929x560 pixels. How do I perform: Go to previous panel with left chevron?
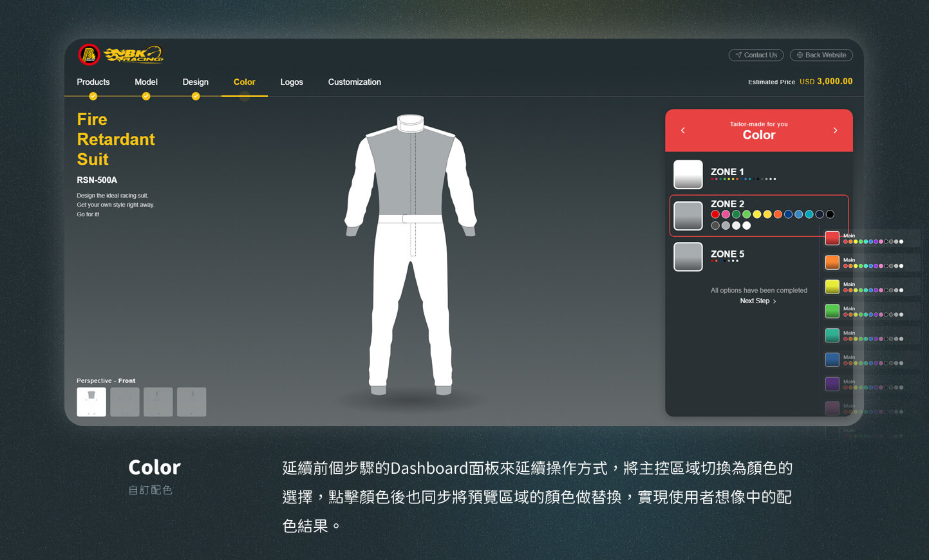point(683,131)
